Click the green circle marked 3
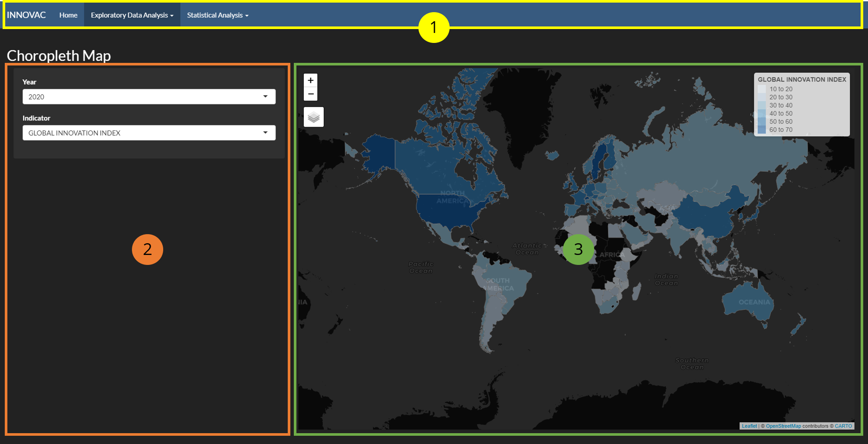868x444 pixels. (578, 249)
